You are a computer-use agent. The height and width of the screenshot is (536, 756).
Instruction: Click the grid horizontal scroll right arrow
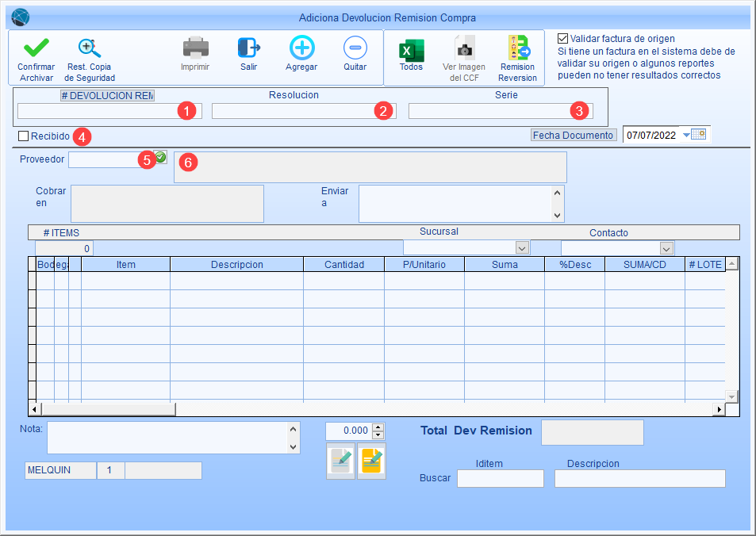pos(719,410)
